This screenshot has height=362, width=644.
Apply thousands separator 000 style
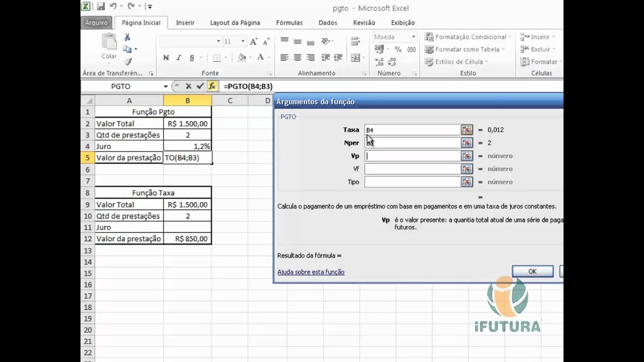tap(412, 49)
